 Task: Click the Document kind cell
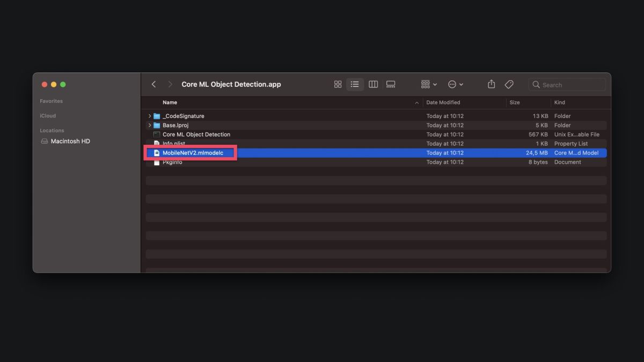click(568, 162)
